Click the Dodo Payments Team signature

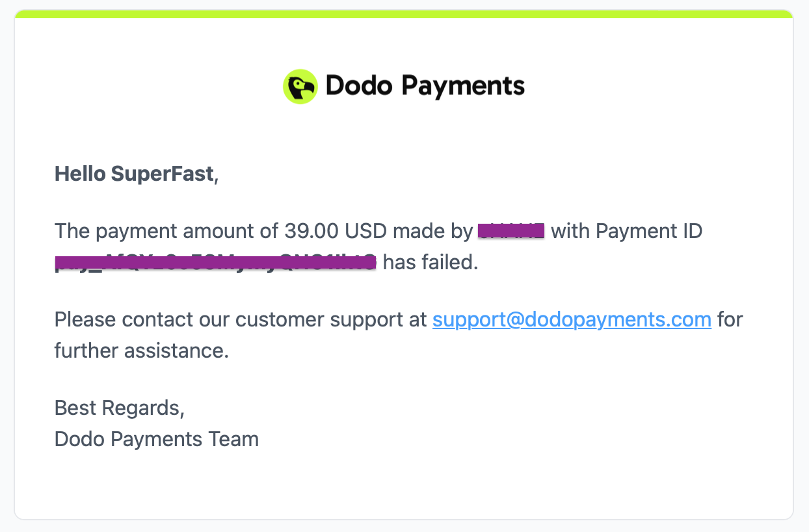click(157, 439)
